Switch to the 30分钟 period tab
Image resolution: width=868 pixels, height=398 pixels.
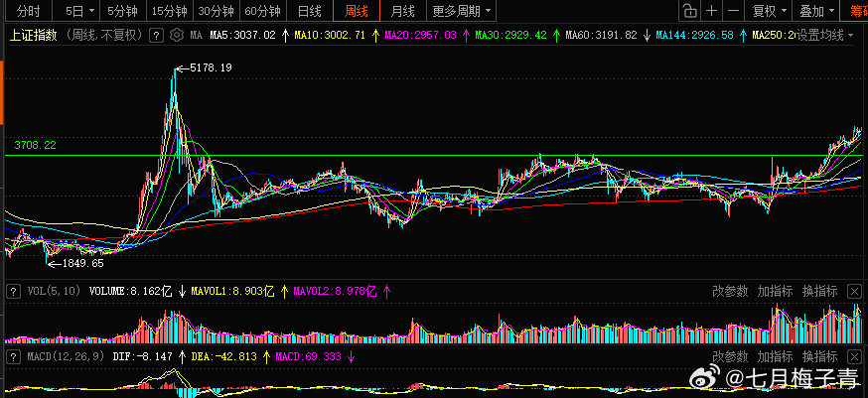(x=217, y=11)
